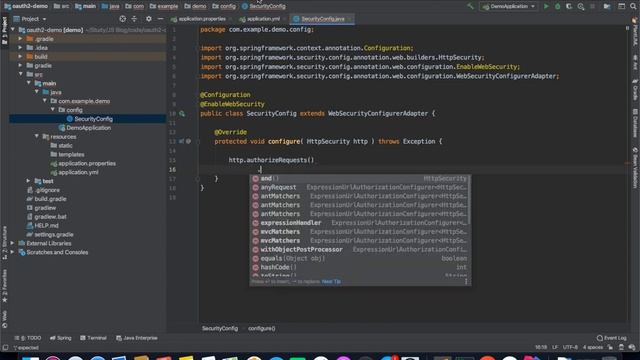Open the Gradle right-side tool window
This screenshot has height=360, width=640.
[x=635, y=90]
